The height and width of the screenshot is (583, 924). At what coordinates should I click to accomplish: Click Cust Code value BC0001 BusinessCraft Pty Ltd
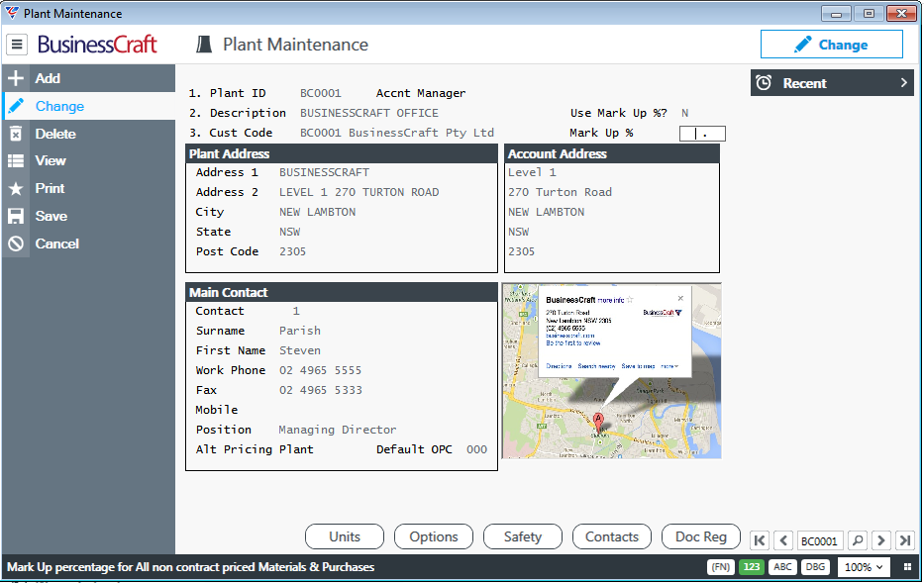[x=397, y=133]
